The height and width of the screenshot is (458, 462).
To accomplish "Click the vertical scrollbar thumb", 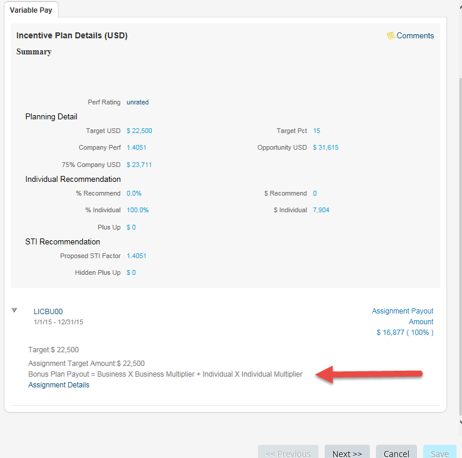I will pos(460,247).
